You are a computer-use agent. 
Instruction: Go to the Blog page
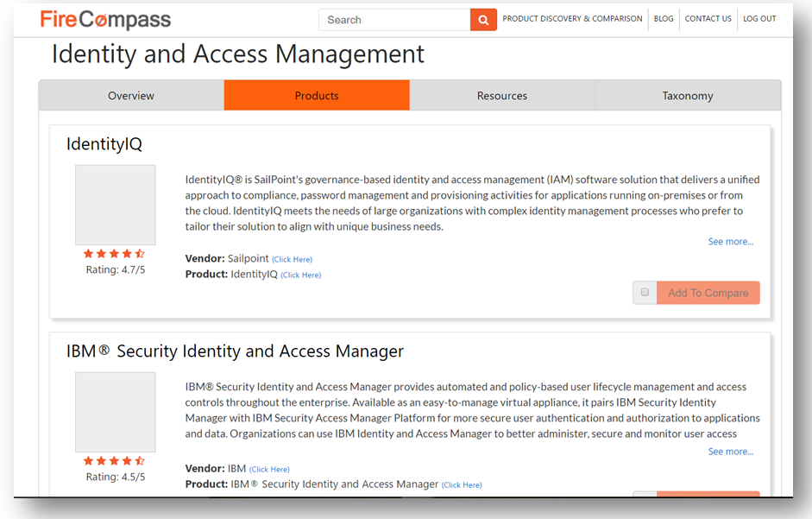[664, 19]
